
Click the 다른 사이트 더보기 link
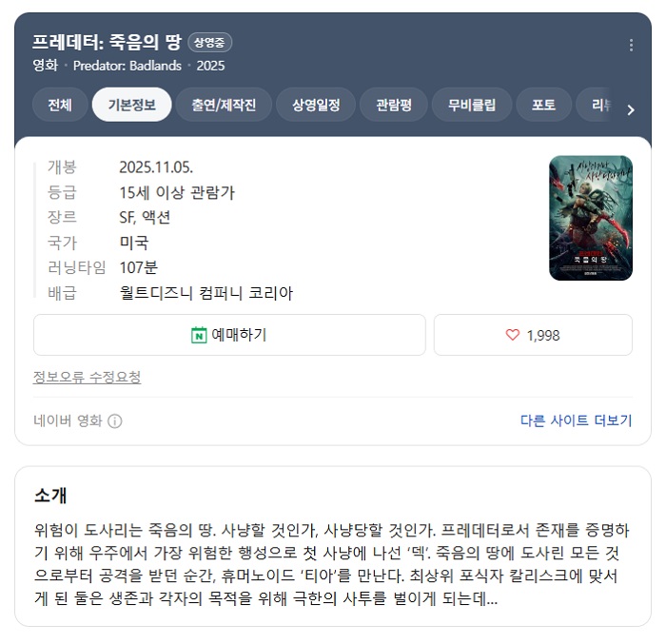point(576,420)
